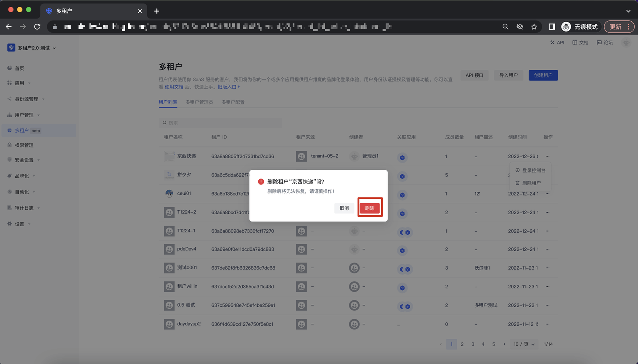Expand the 多租户2.0 测试 workspace dropdown
The width and height of the screenshot is (638, 364).
(33, 48)
